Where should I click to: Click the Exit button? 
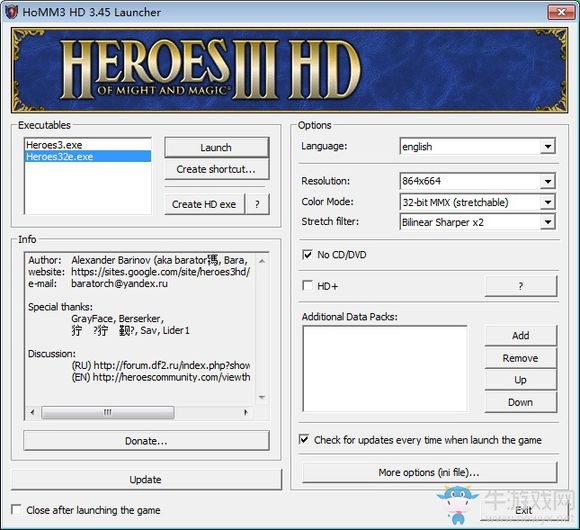[524, 510]
